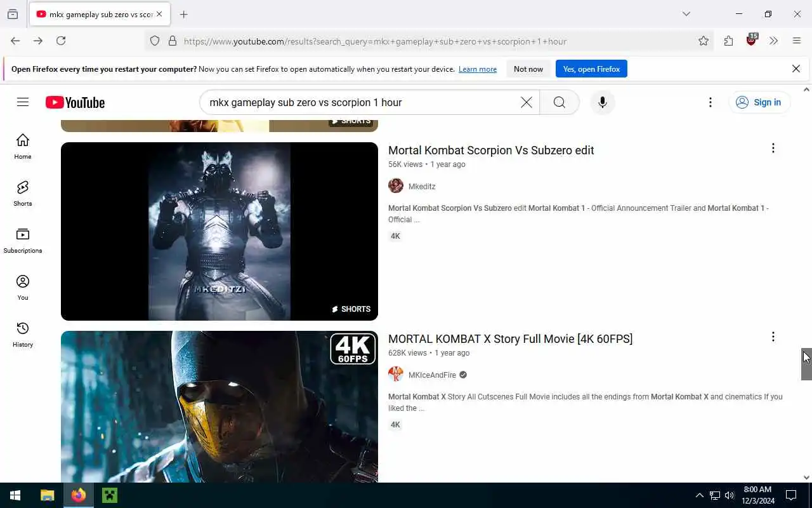Open Home in the sidebar
The width and height of the screenshot is (812, 508).
click(x=23, y=147)
